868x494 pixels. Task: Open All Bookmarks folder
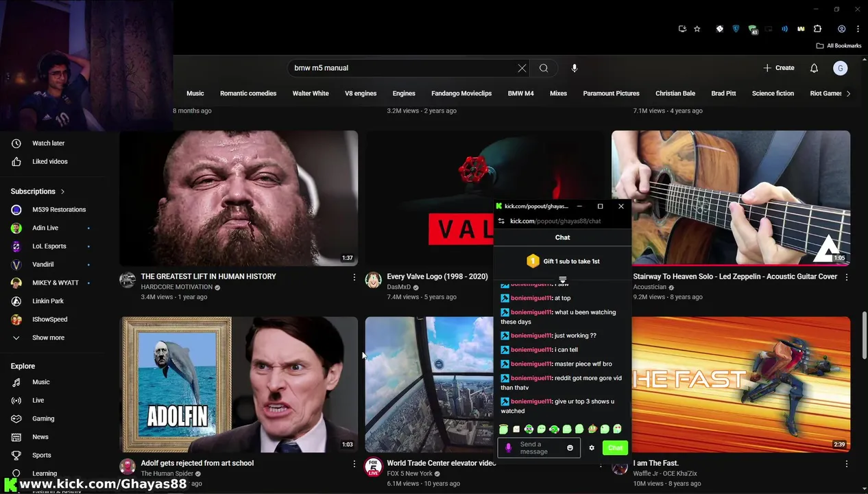tap(839, 45)
